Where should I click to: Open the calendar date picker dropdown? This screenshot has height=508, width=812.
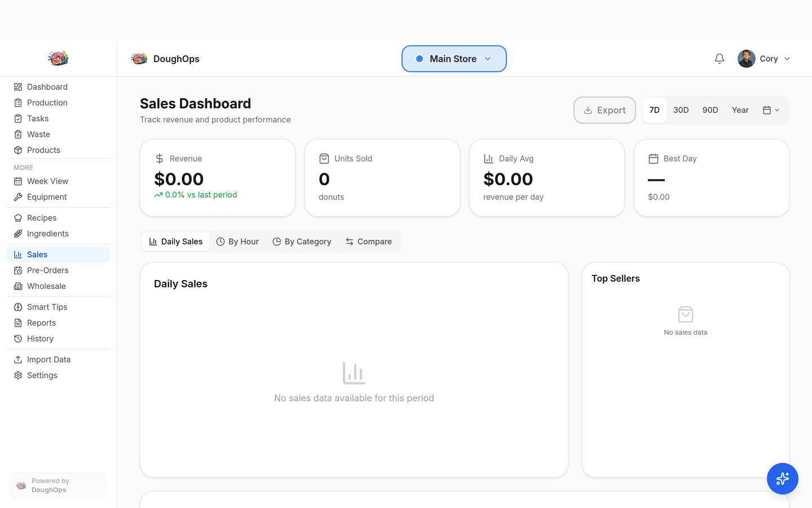(770, 110)
